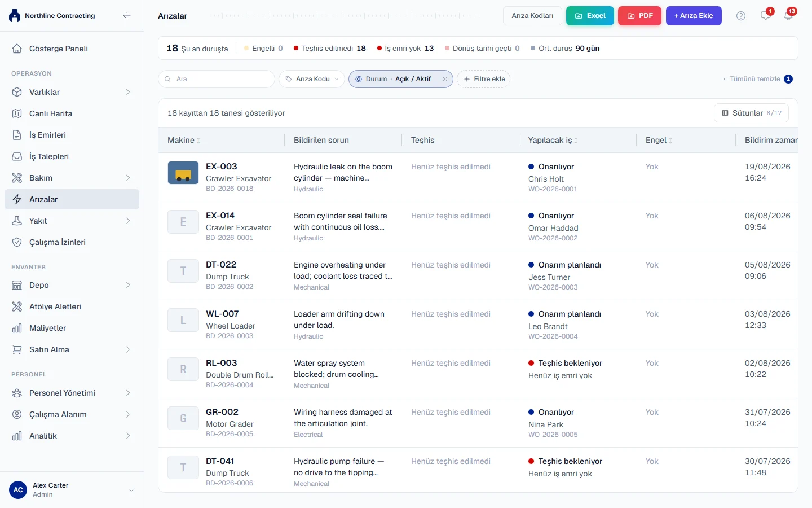Image resolution: width=812 pixels, height=508 pixels.
Task: Open İş Talepleri page
Action: [72, 156]
